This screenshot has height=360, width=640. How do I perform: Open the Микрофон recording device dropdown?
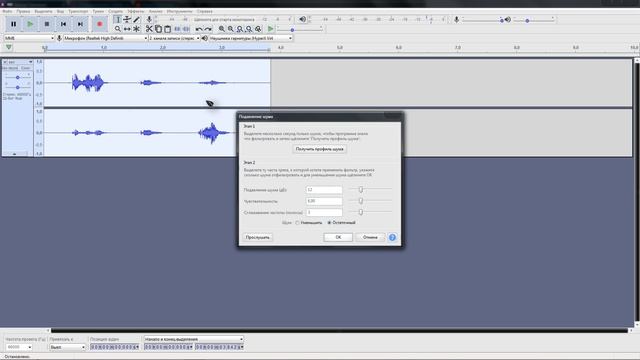[105, 38]
